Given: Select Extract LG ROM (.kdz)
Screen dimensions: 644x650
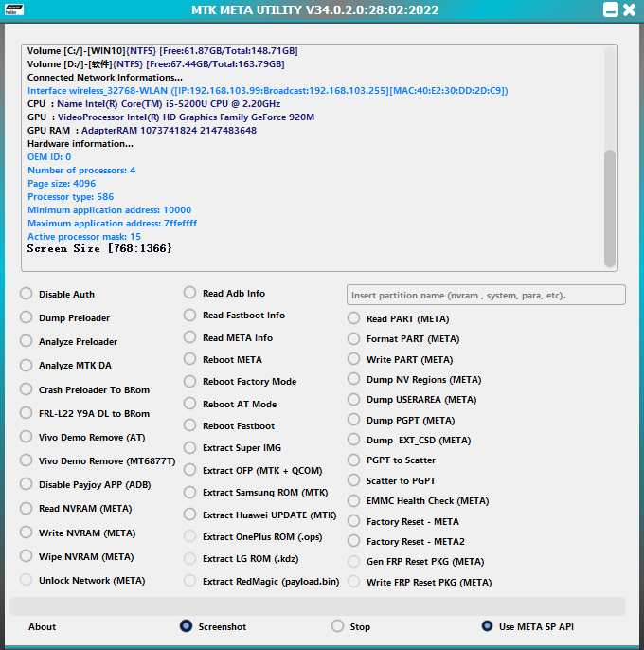Looking at the screenshot, I should click(189, 558).
